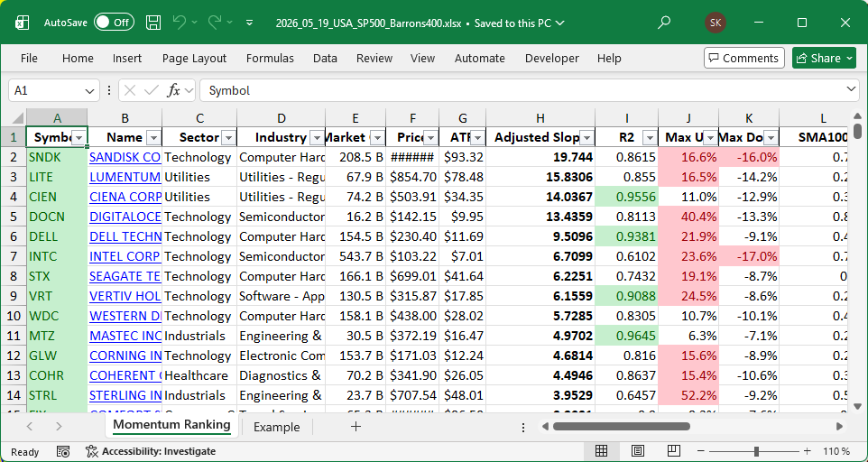Open the Adjusted Slope filter dropdown

click(586, 137)
